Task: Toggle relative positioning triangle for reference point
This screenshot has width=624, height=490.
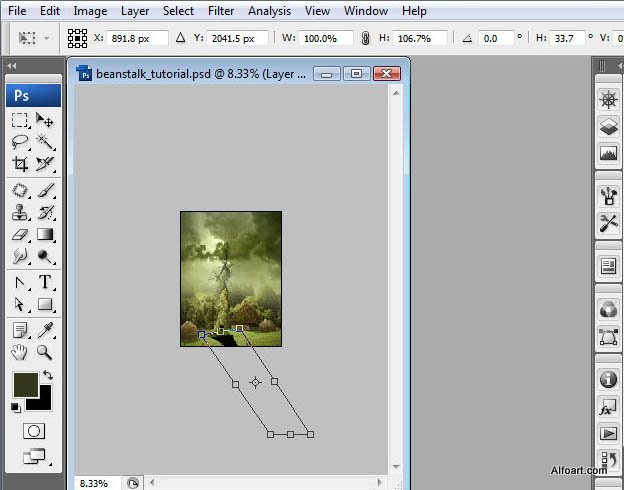Action: [180, 39]
